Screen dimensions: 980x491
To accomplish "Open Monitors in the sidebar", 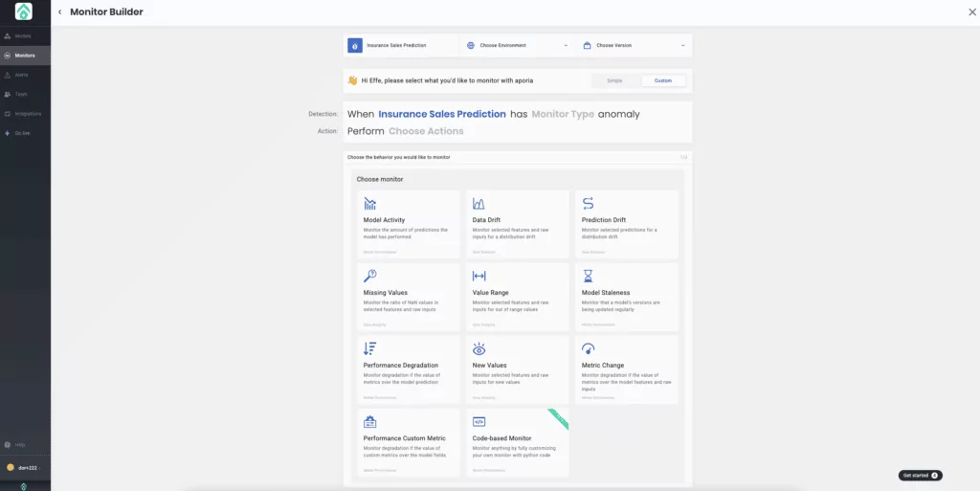I will (x=25, y=56).
